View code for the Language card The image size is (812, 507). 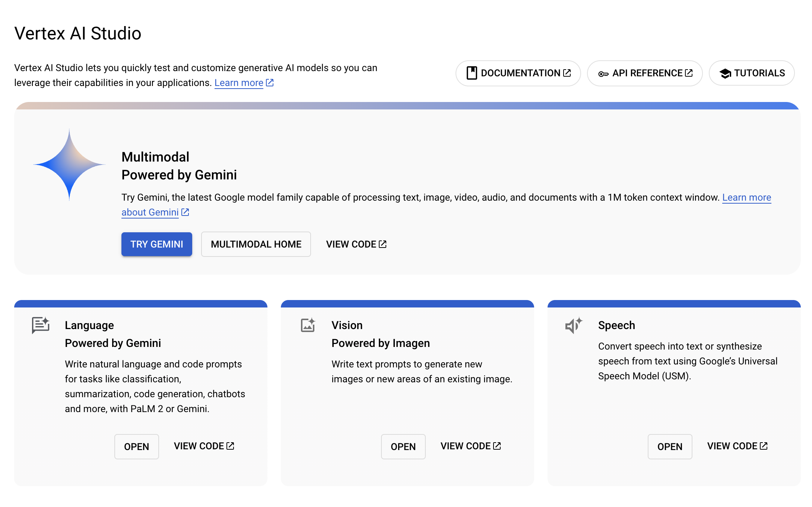(x=204, y=446)
